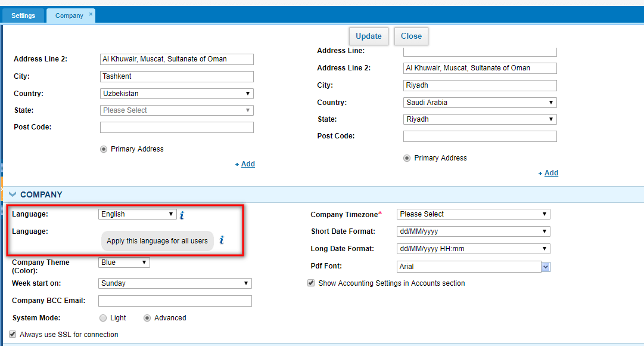The image size is (644, 346).
Task: Click Apply this language for all users button
Action: click(x=157, y=241)
